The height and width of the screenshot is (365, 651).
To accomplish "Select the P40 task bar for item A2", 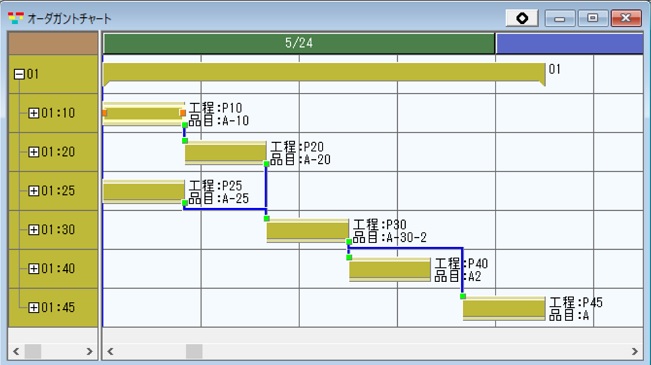I will coord(389,269).
